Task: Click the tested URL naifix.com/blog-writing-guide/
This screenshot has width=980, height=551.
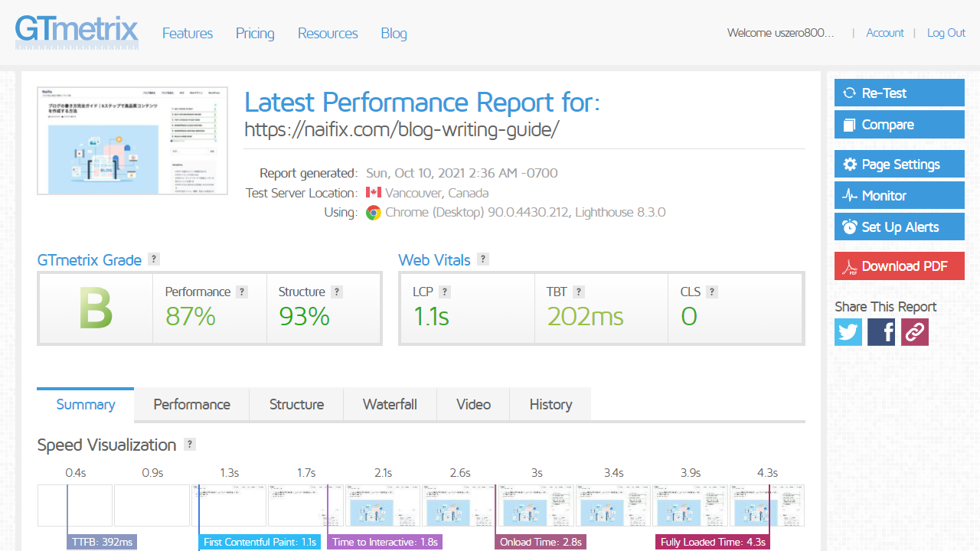Action: (x=402, y=129)
